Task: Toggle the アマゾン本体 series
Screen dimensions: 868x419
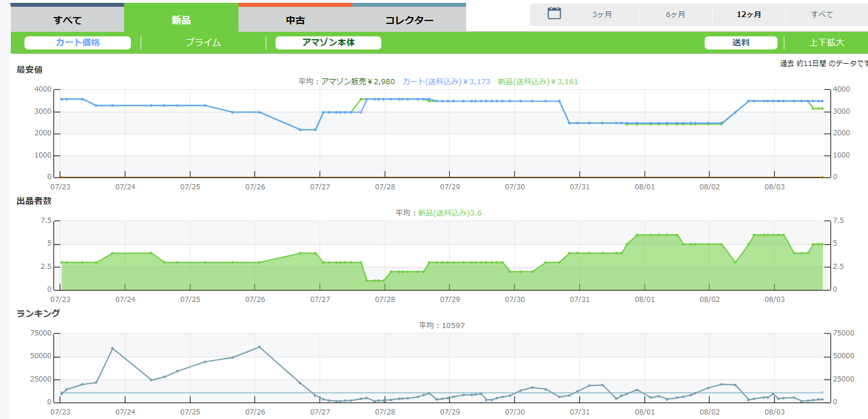Action: tap(328, 43)
